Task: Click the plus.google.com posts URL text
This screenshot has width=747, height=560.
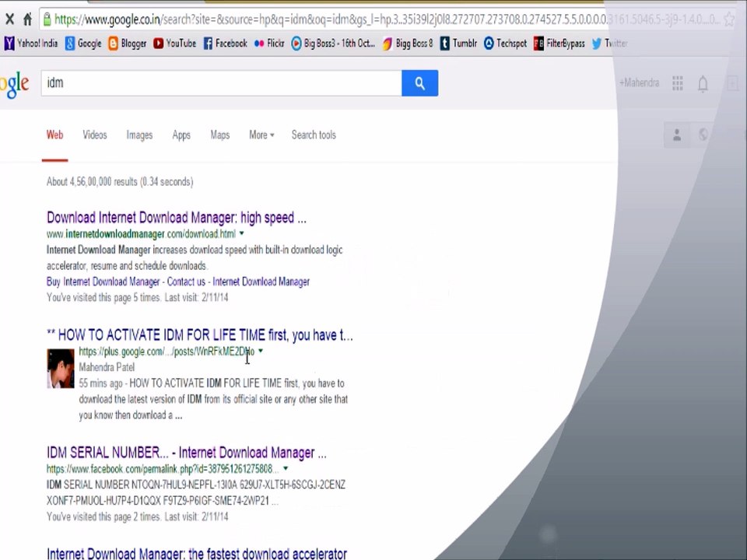Action: [x=167, y=352]
